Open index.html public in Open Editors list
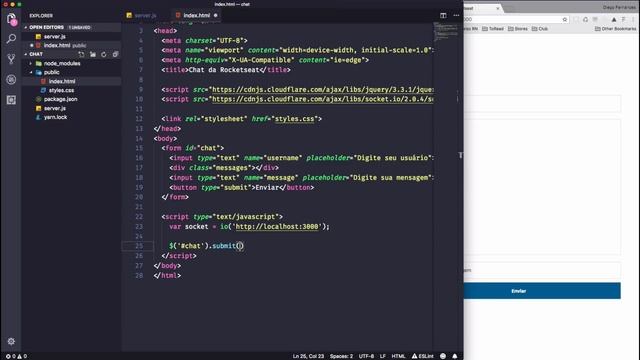Image resolution: width=640 pixels, height=360 pixels. [64, 45]
